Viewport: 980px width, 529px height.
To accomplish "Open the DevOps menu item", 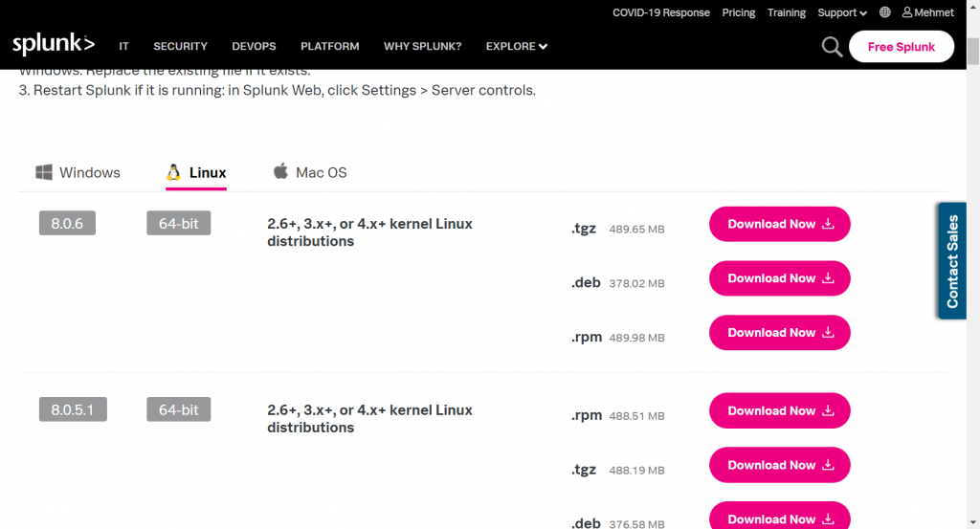I will coord(254,46).
